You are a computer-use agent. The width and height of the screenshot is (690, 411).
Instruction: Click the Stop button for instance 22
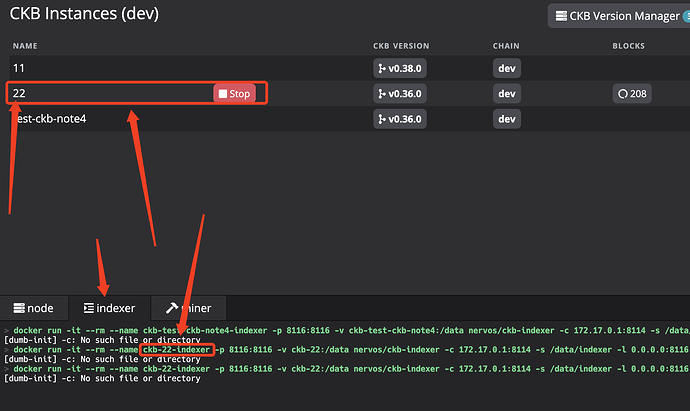tap(235, 94)
